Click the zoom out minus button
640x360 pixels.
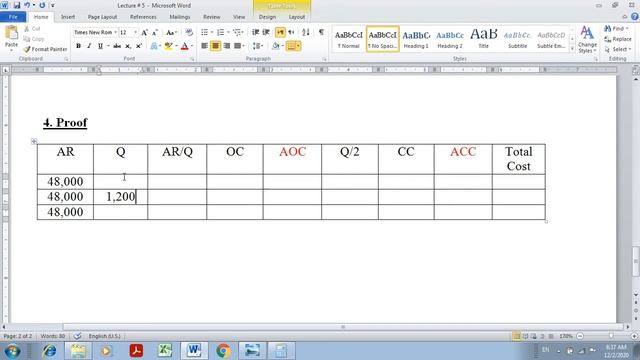[x=580, y=336]
